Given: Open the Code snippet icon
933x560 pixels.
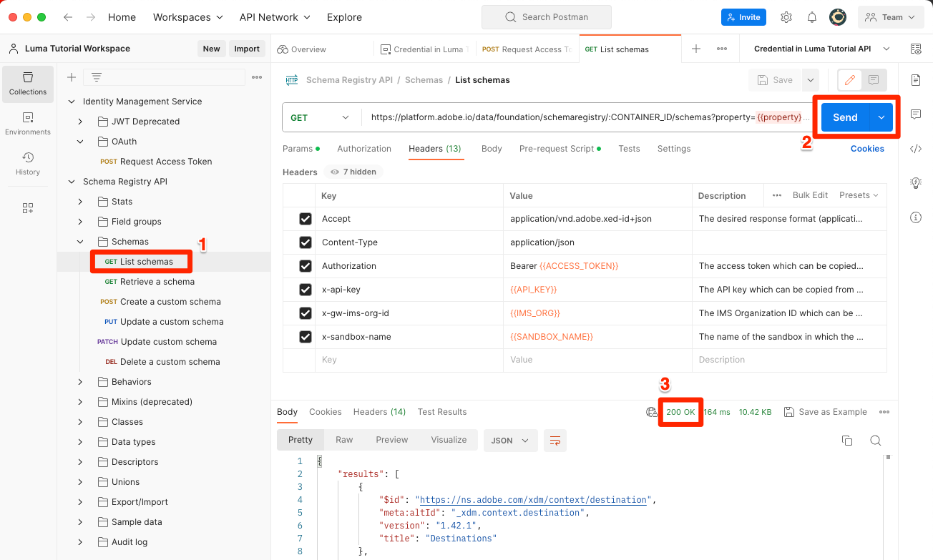Looking at the screenshot, I should click(x=916, y=149).
